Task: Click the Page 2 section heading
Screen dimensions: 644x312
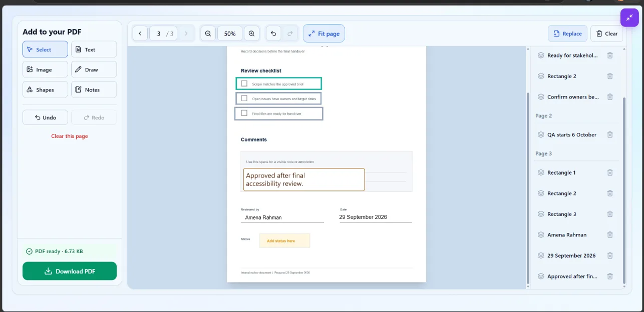Action: pyautogui.click(x=543, y=115)
